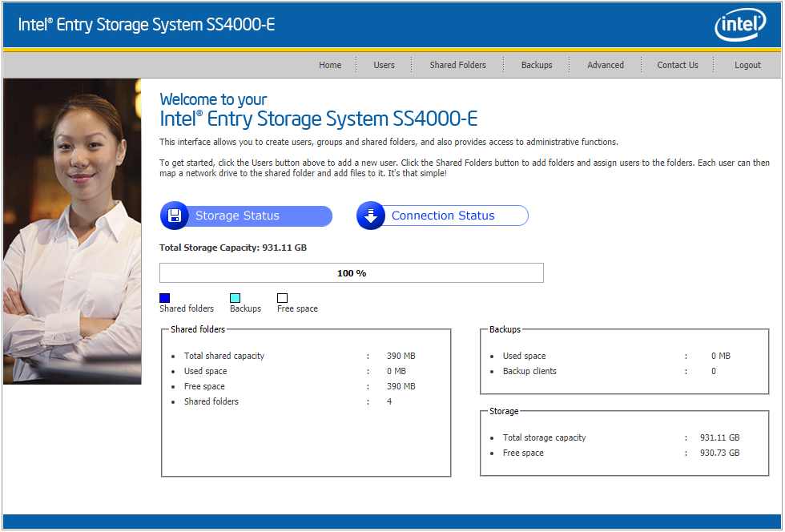Image resolution: width=785 pixels, height=532 pixels.
Task: Click the Storage Status button label
Action: tap(237, 216)
